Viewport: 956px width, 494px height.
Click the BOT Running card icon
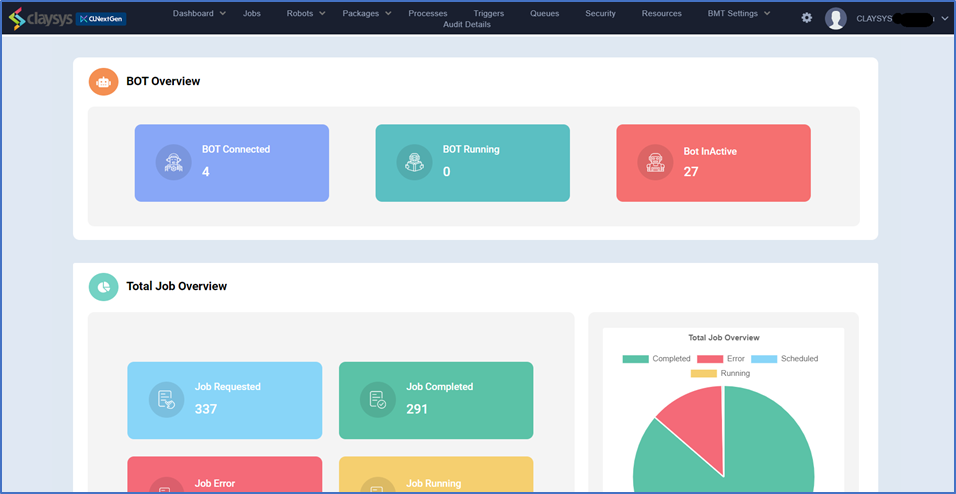pyautogui.click(x=414, y=162)
